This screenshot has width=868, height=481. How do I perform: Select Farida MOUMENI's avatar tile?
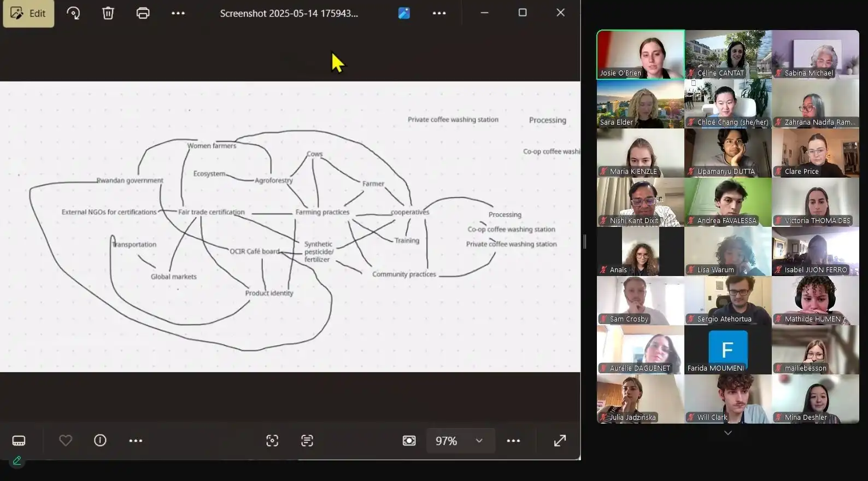[x=728, y=350]
